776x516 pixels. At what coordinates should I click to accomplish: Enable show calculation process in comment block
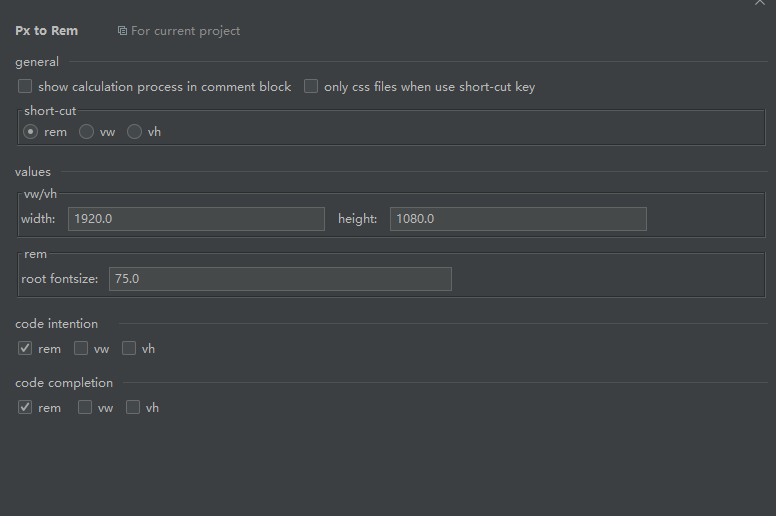coord(26,87)
